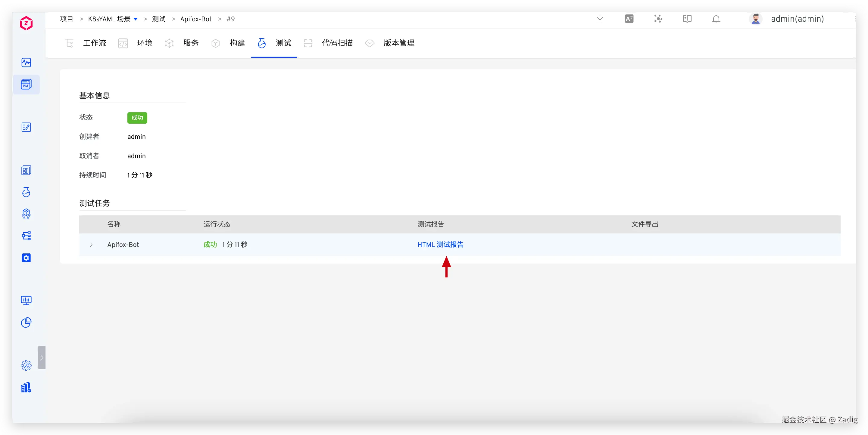Click the Apifox-Bot breadcrumb link
This screenshot has width=868, height=435.
click(196, 19)
